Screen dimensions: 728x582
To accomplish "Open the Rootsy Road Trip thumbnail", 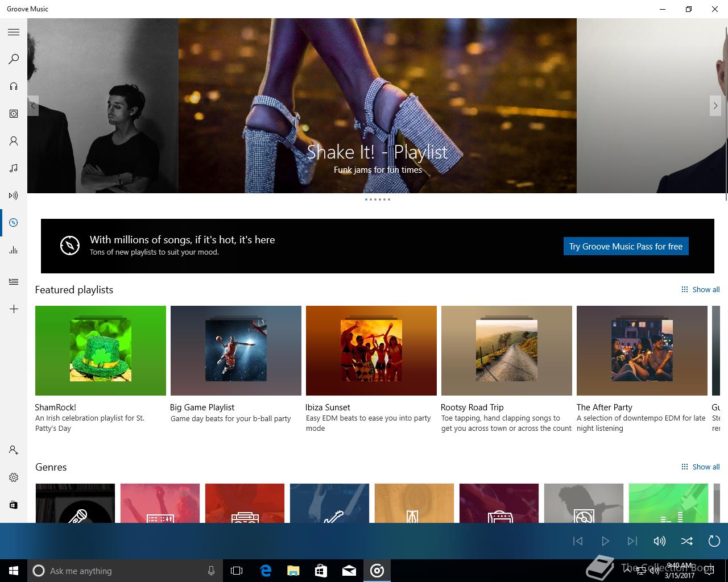I will pyautogui.click(x=507, y=351).
